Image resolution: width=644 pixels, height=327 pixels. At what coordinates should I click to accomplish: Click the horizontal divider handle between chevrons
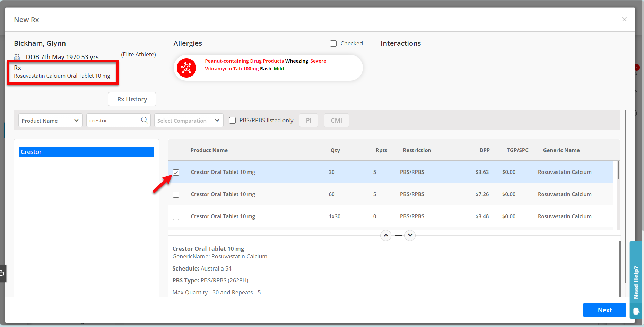tap(398, 235)
